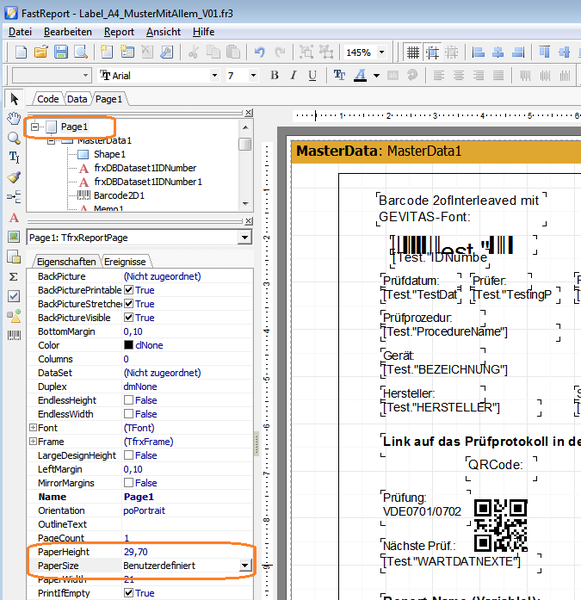Switch to the Data tab
Viewport: 581px width, 600px height.
(77, 99)
